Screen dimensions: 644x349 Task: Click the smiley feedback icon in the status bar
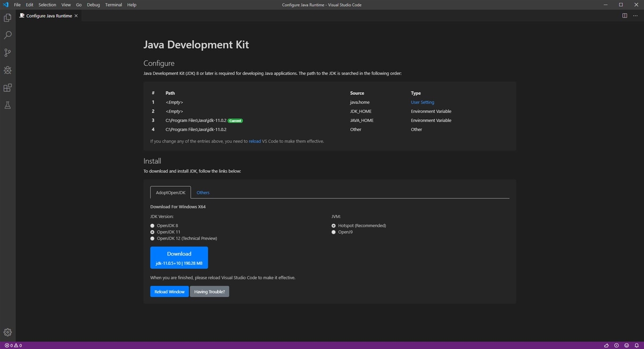pos(627,345)
